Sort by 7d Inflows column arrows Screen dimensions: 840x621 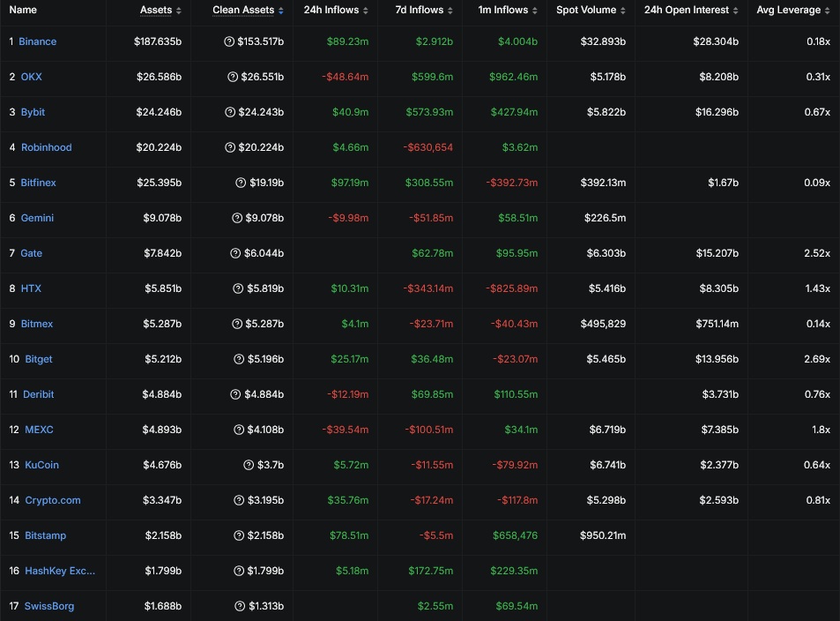[x=450, y=11]
